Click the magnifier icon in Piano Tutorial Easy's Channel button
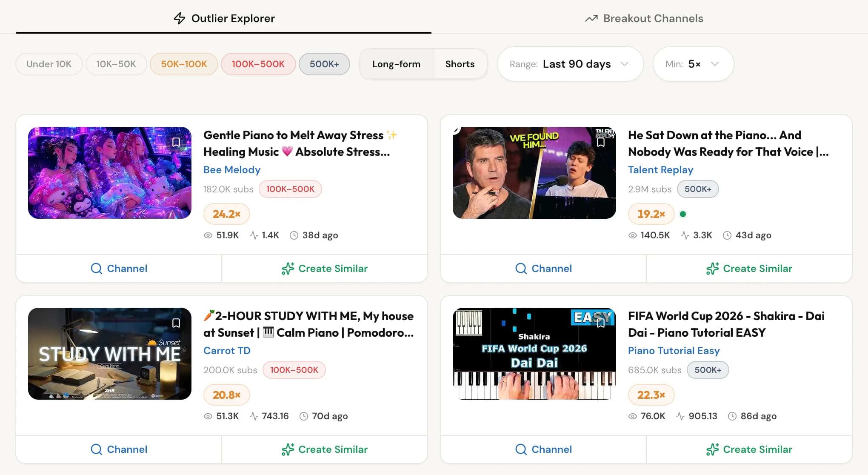 [521, 449]
